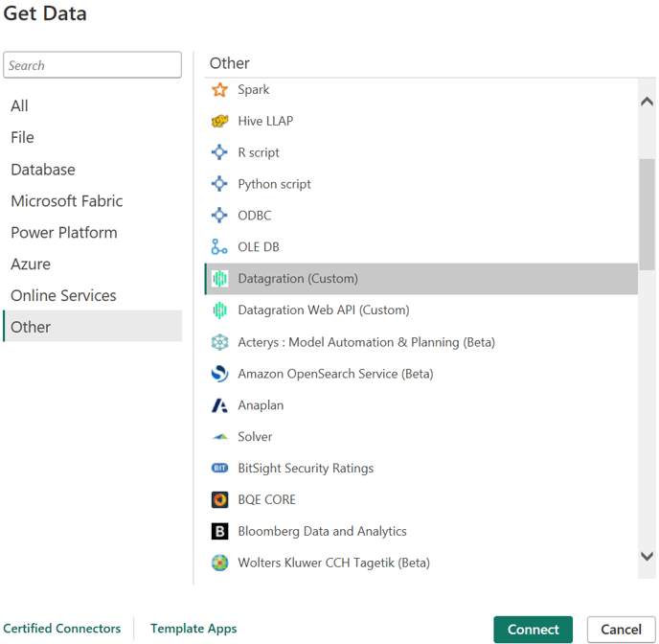Click the Acterys connector icon
The image size is (659, 644).
(219, 342)
